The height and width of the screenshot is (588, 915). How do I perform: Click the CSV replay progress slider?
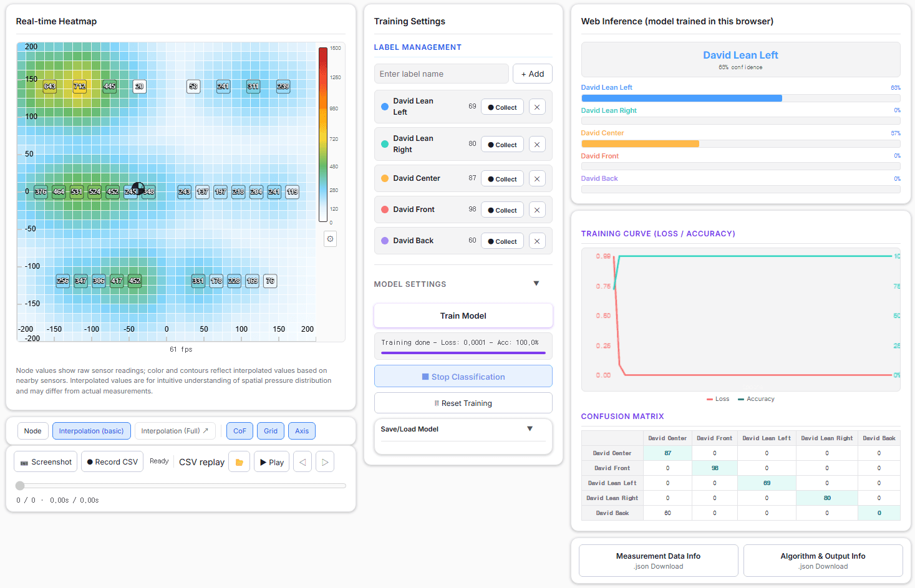pyautogui.click(x=181, y=486)
